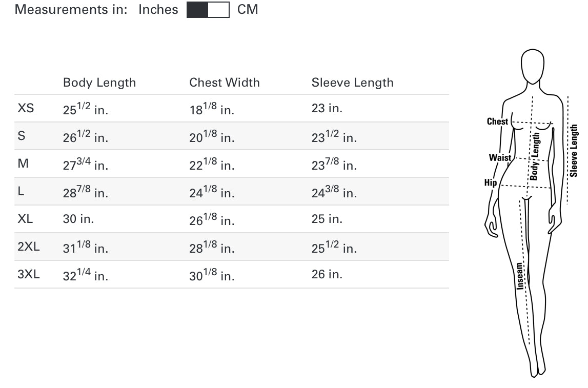The height and width of the screenshot is (388, 588).
Task: Toggle the Inches/CM measurement switch
Action: (208, 10)
